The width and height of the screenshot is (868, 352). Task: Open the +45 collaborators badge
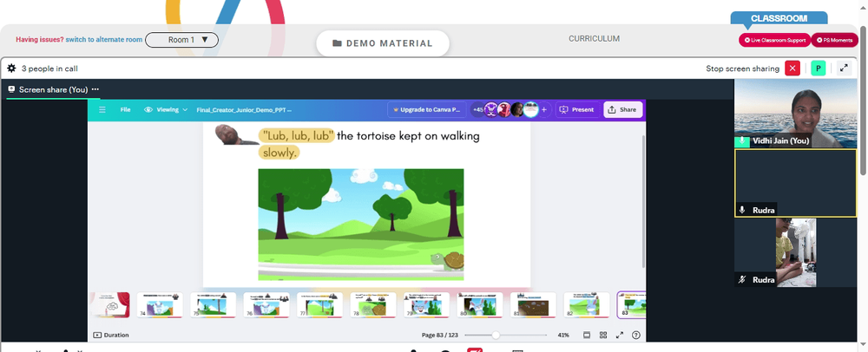tap(477, 109)
